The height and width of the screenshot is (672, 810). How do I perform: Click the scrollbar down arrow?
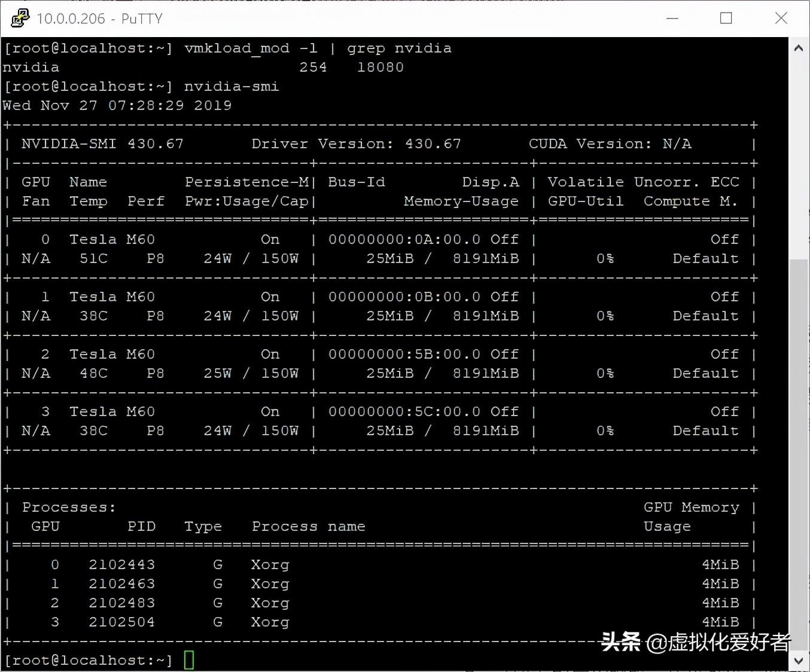[x=798, y=661]
